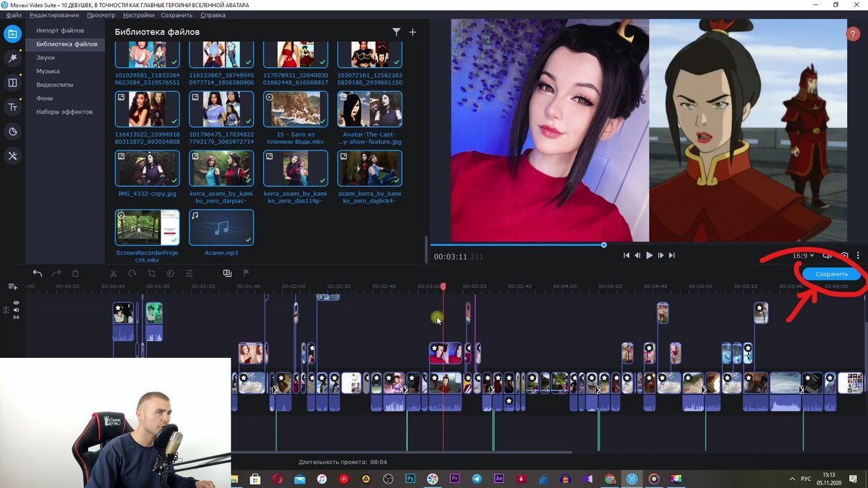Viewport: 868px width, 488px height.
Task: Mute the track with speaker icon
Action: point(16,310)
